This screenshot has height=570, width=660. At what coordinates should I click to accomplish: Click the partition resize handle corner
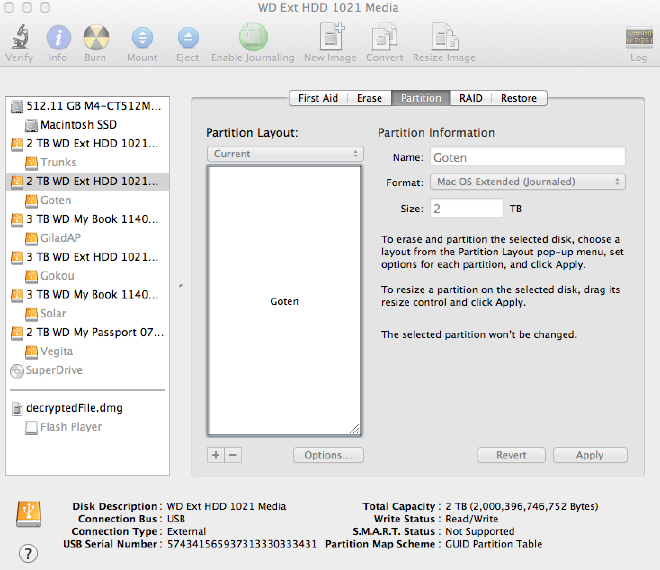355,429
